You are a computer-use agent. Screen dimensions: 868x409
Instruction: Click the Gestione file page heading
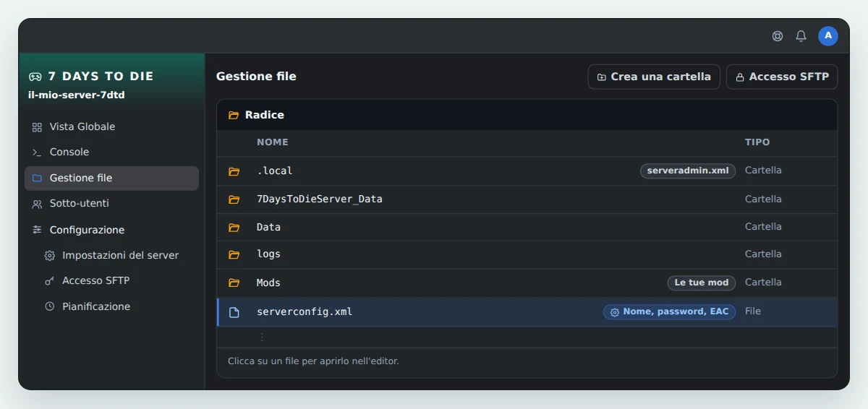(x=256, y=77)
